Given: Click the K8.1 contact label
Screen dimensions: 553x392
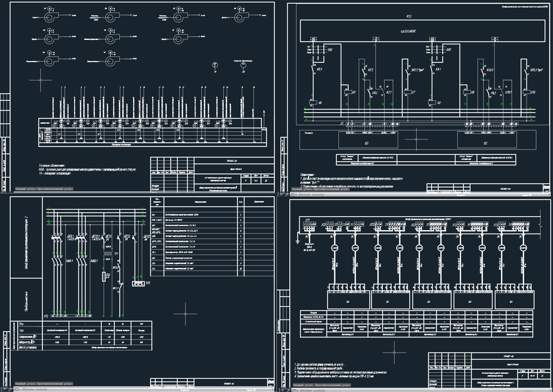Looking at the screenshot, I should click(x=438, y=69).
